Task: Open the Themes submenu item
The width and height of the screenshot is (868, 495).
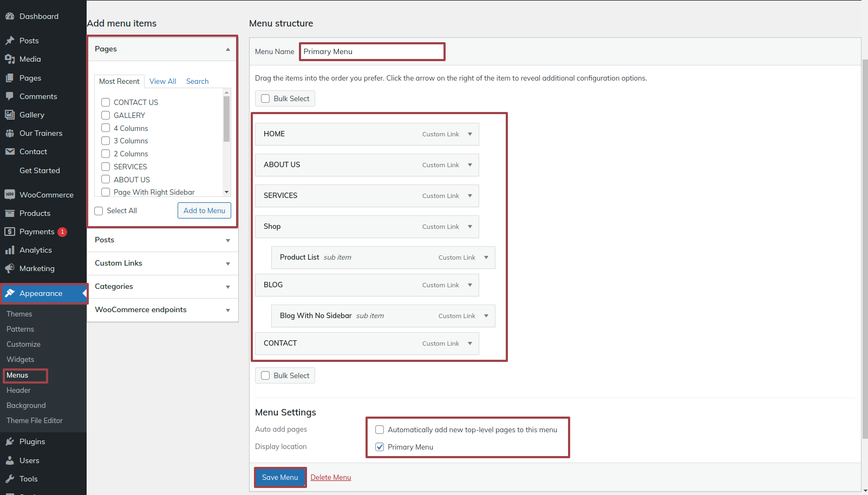Action: click(19, 314)
